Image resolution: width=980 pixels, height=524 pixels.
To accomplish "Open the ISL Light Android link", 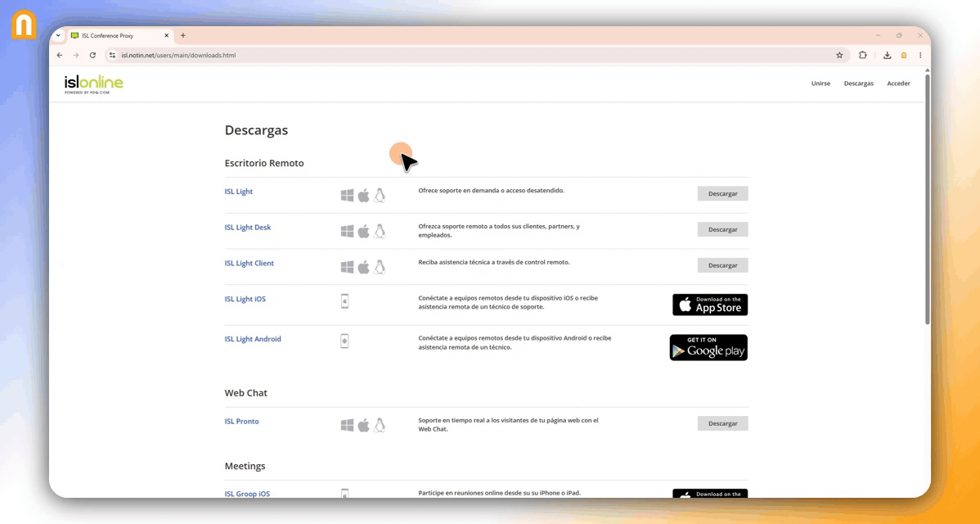I will click(253, 339).
